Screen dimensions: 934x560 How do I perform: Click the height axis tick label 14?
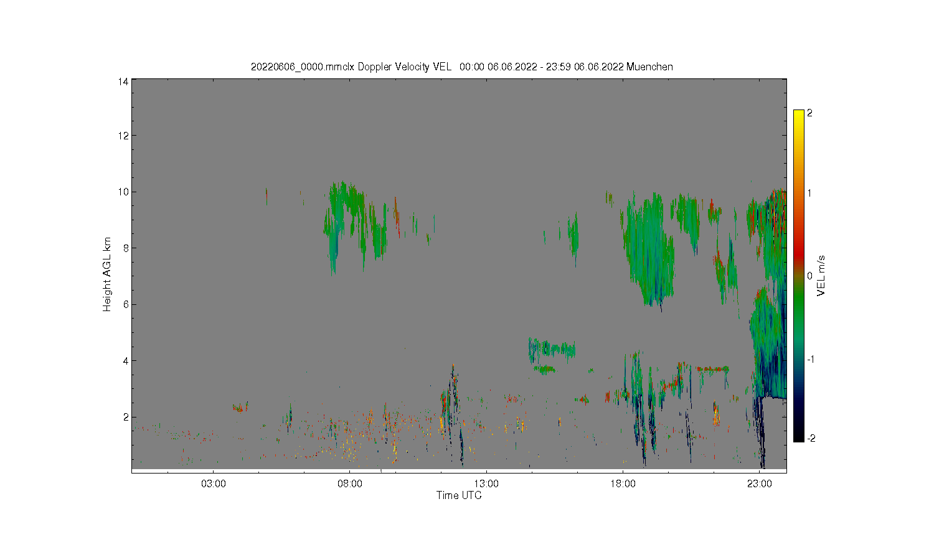[x=123, y=81]
